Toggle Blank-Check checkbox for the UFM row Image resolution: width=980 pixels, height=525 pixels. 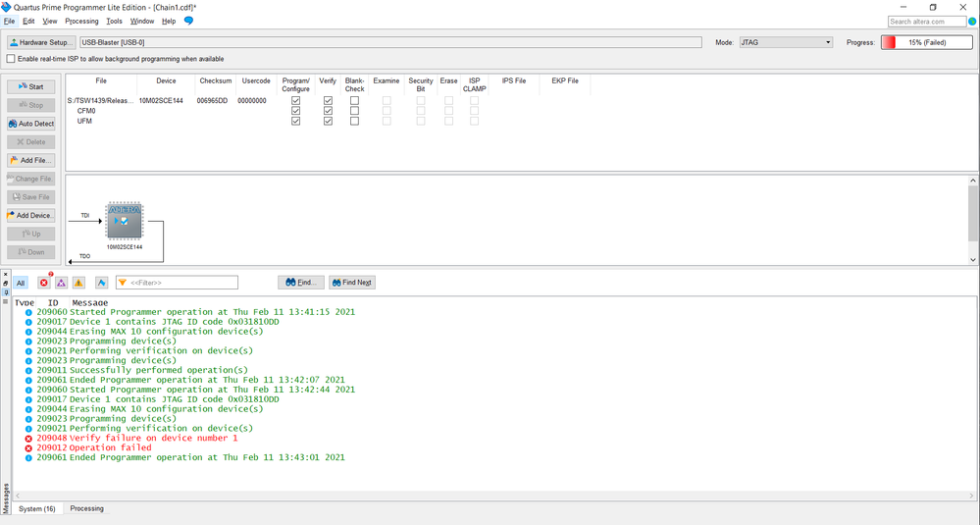point(354,121)
